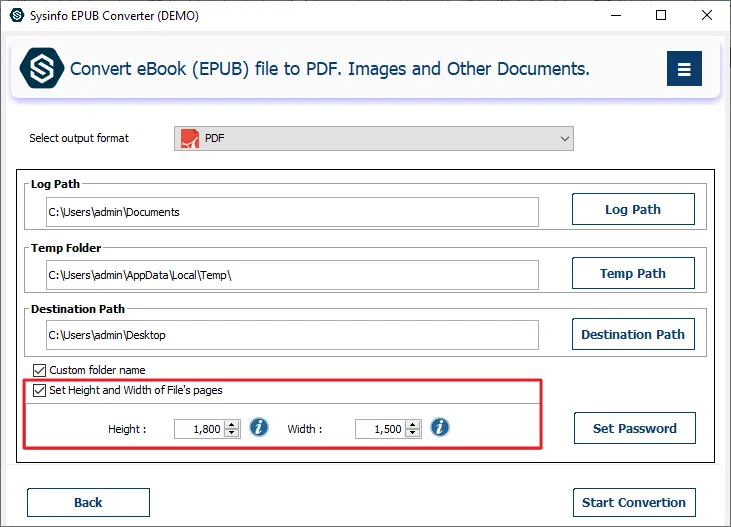Toggle the Custom folder name checkbox
The width and height of the screenshot is (731, 527).
coord(39,370)
